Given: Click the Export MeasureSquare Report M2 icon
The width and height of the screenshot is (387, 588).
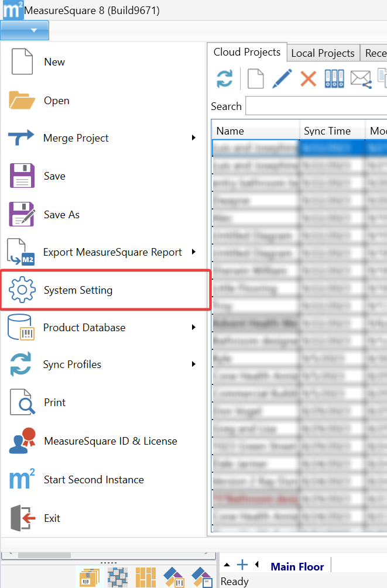Looking at the screenshot, I should click(21, 252).
